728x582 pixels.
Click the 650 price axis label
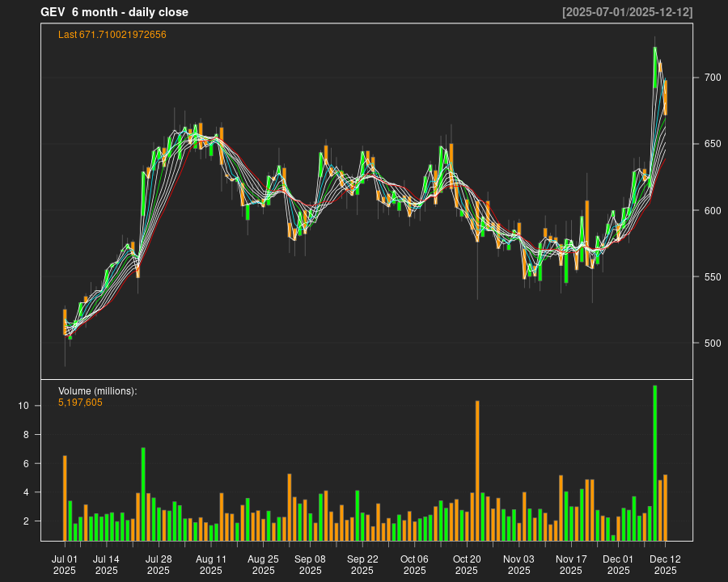tap(712, 144)
